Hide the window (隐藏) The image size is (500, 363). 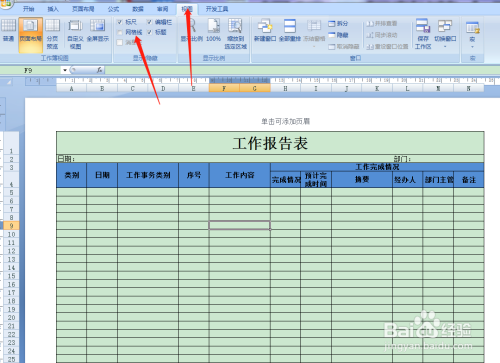338,35
